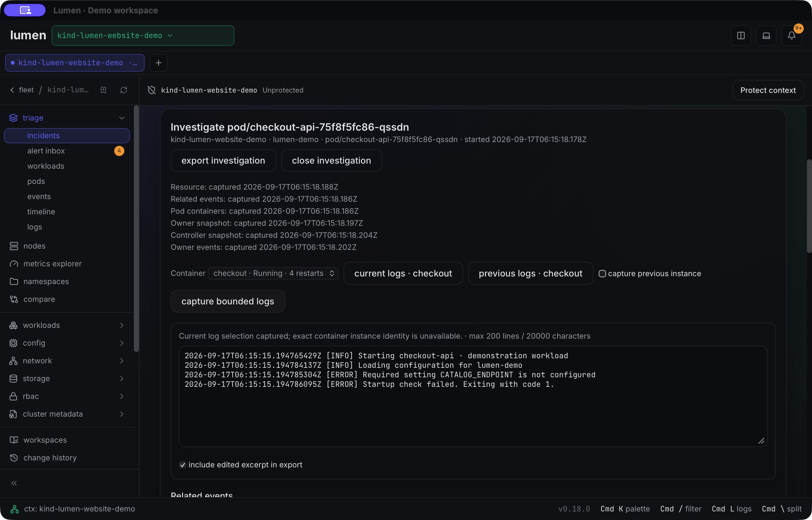This screenshot has width=812, height=520.
Task: Expand the rbac section chevron
Action: [121, 396]
